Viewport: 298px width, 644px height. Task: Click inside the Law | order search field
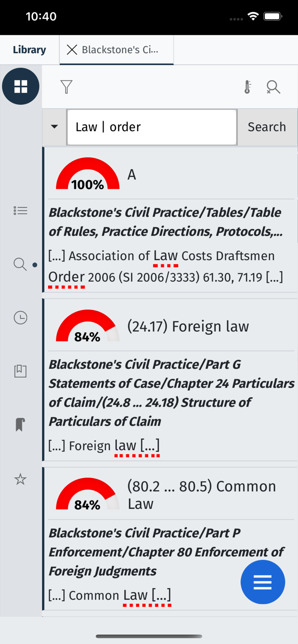coord(151,127)
